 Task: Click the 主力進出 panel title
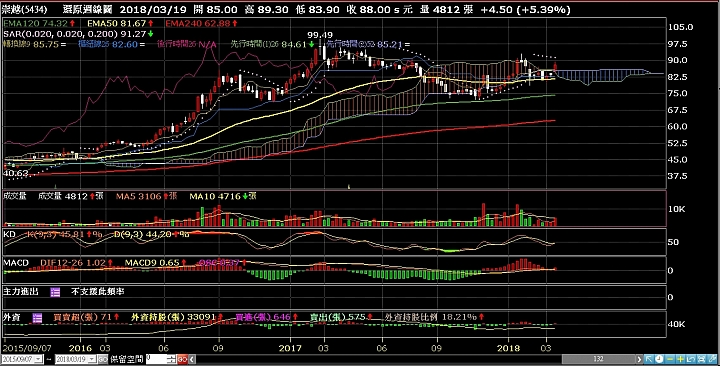coord(21,292)
